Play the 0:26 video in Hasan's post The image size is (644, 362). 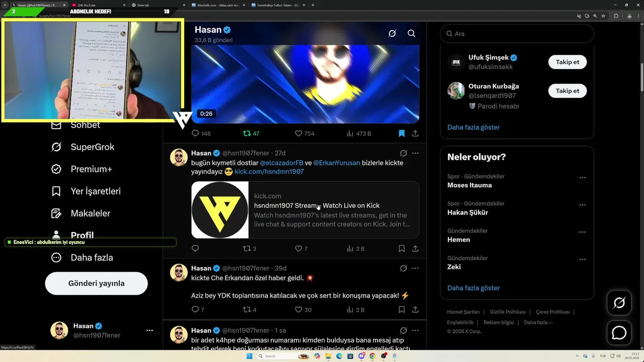[305, 84]
